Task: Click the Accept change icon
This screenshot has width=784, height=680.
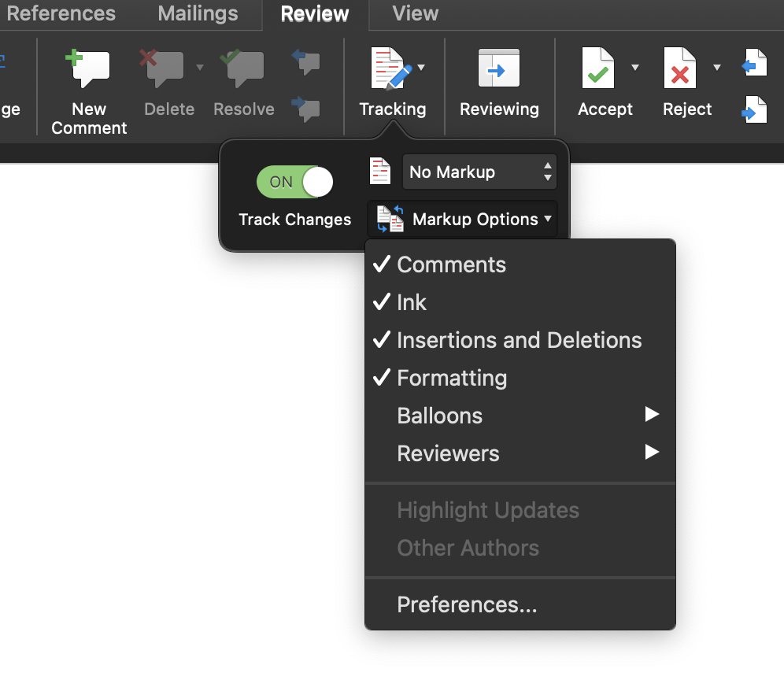Action: tap(598, 69)
